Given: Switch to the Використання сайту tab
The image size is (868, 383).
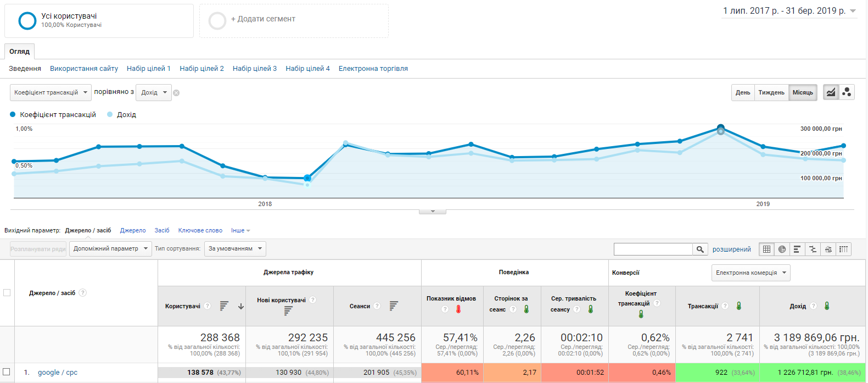Looking at the screenshot, I should point(84,69).
